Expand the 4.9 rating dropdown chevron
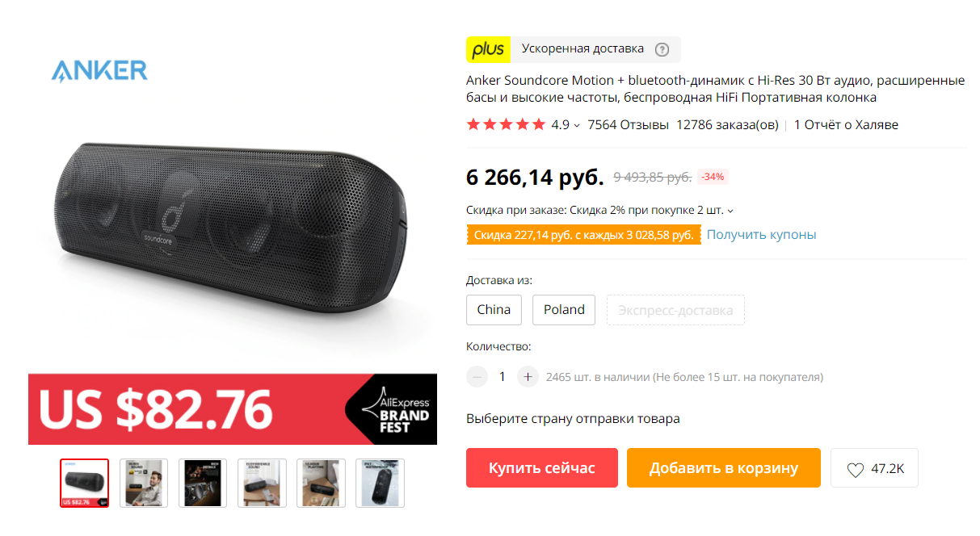The image size is (980, 536). click(x=577, y=126)
